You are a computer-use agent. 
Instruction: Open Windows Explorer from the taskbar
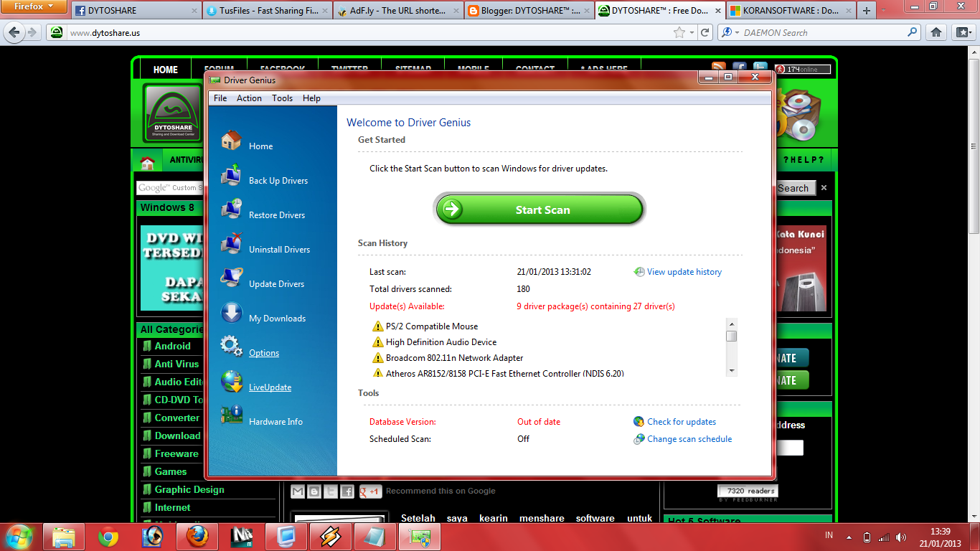[x=64, y=537]
